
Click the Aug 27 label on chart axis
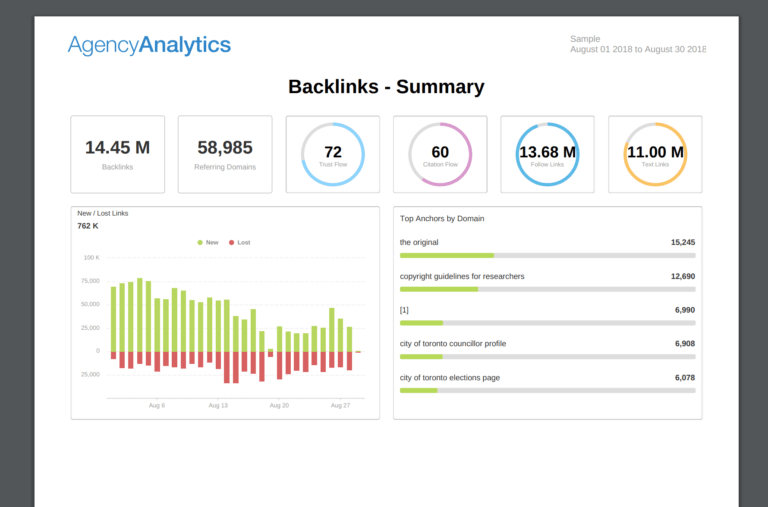340,406
